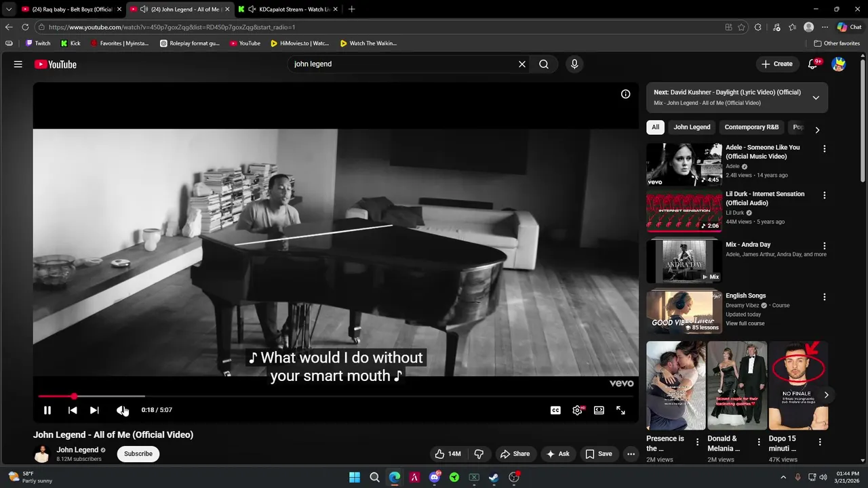The image size is (868, 488).
Task: Select the John Legend filter chip
Action: (692, 127)
